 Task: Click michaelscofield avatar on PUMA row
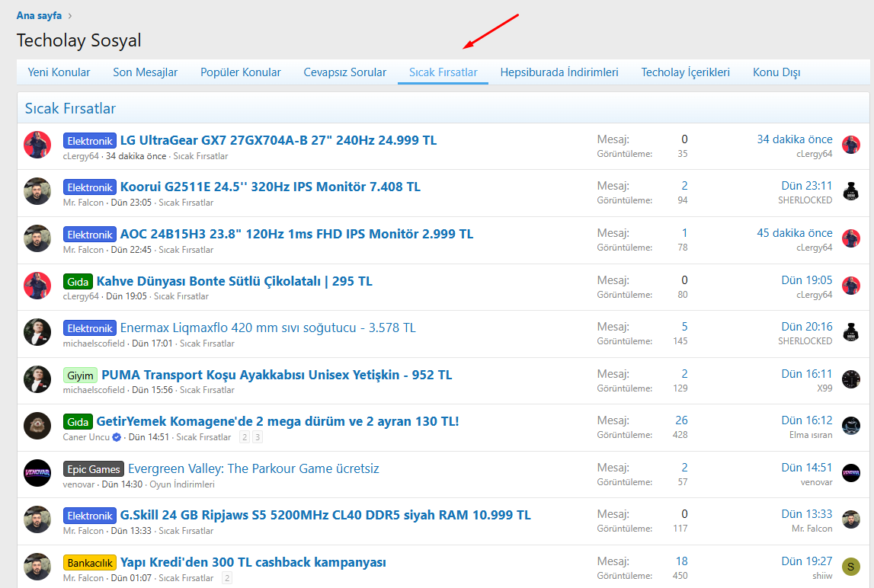(x=37, y=379)
